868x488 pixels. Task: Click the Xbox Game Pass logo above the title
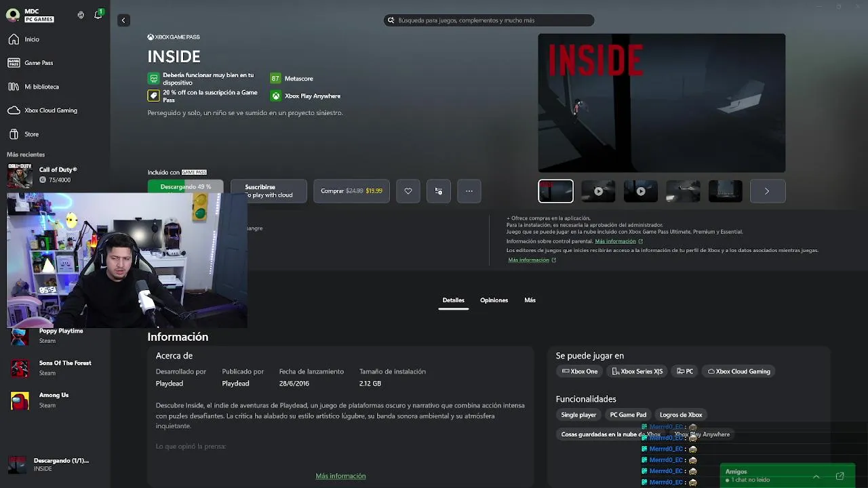(x=174, y=37)
